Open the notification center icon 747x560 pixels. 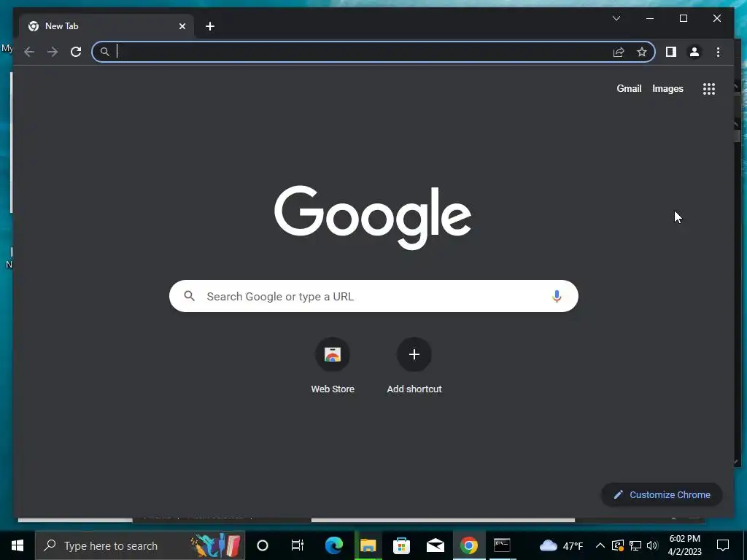[x=723, y=545]
